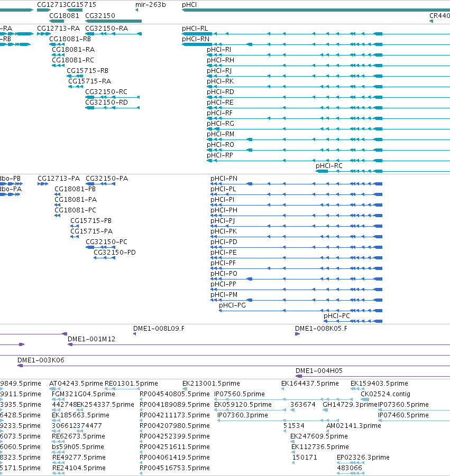Click the pHCl-PO protein label
Viewport: 450px width, 476px height.
pyautogui.click(x=224, y=274)
